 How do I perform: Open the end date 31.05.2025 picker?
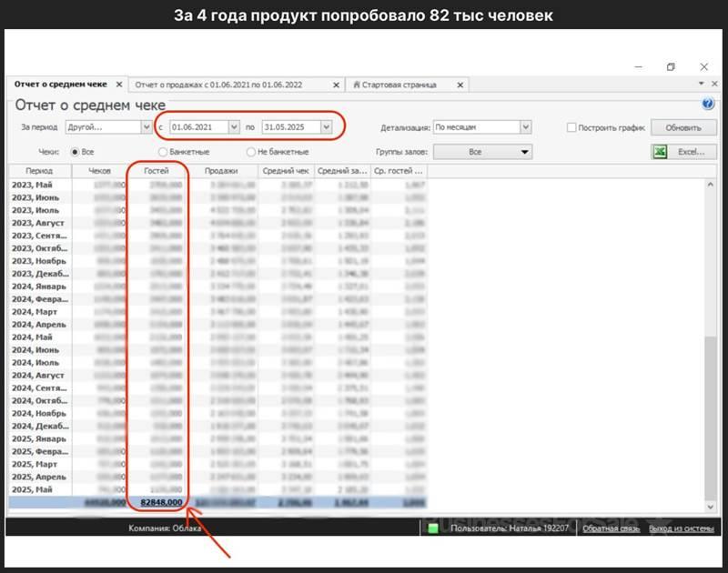click(x=326, y=127)
